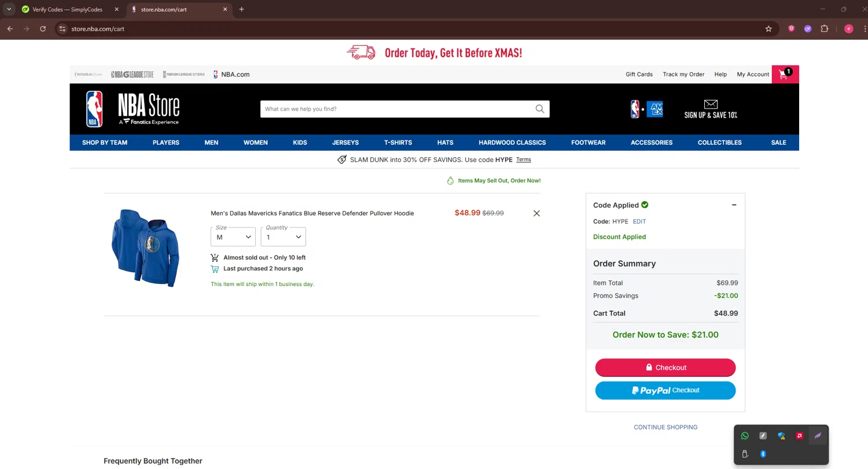
Task: Click the red Checkout button
Action: 665,368
